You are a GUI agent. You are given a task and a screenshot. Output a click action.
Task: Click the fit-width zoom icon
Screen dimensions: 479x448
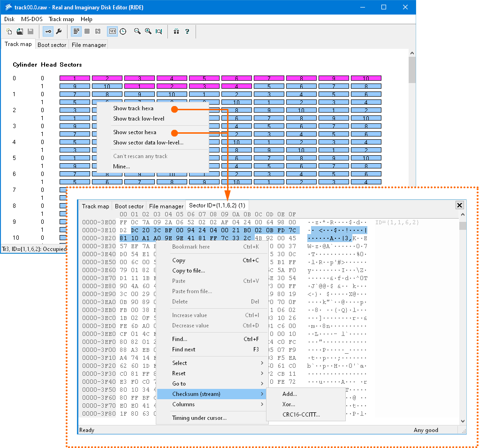159,31
